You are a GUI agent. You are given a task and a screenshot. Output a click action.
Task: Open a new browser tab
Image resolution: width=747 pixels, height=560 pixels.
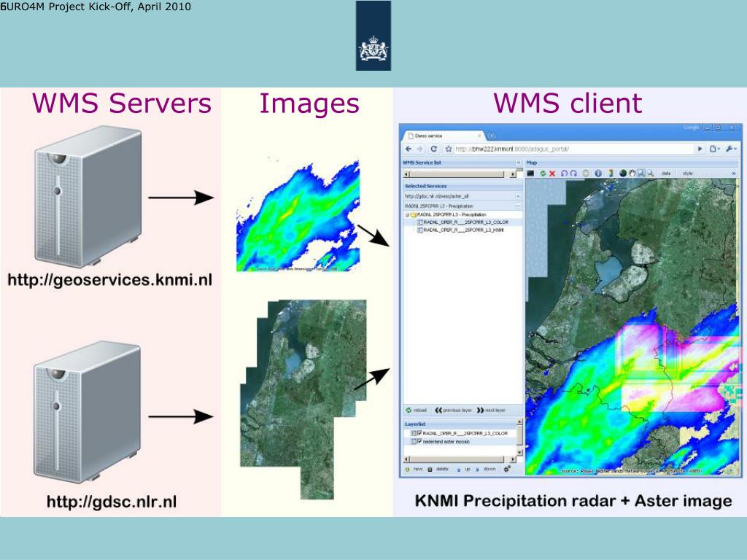click(492, 136)
